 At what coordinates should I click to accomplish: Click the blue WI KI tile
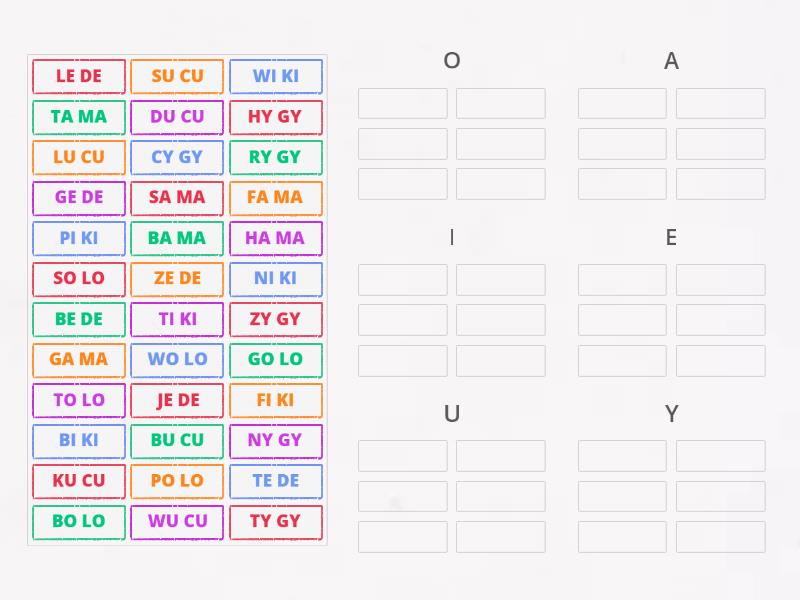pyautogui.click(x=276, y=76)
